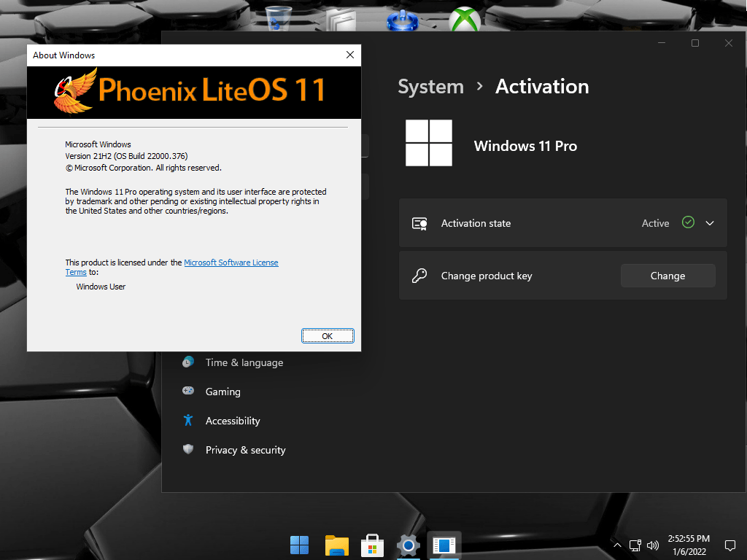Click the blue round desktop icon

coord(402,20)
